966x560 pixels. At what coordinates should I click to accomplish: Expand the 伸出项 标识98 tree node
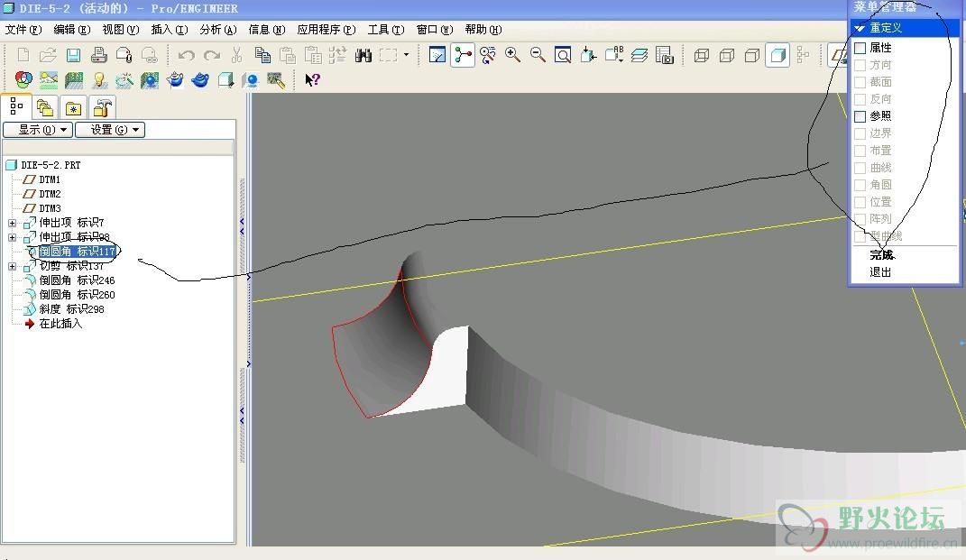pyautogui.click(x=13, y=237)
